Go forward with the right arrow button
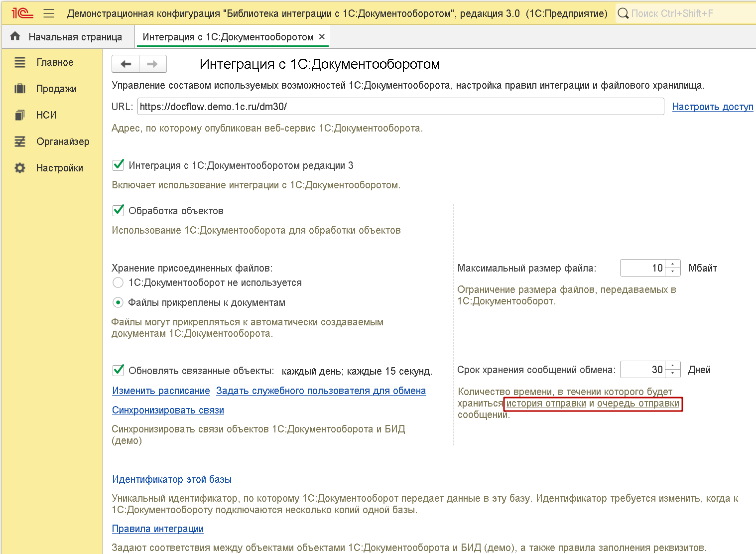This screenshot has width=756, height=554. (x=153, y=64)
